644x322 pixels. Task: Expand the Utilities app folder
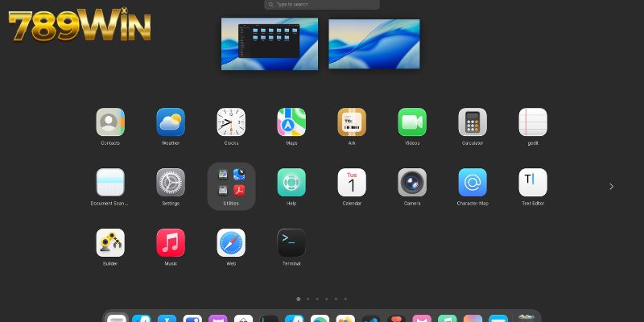tap(231, 183)
